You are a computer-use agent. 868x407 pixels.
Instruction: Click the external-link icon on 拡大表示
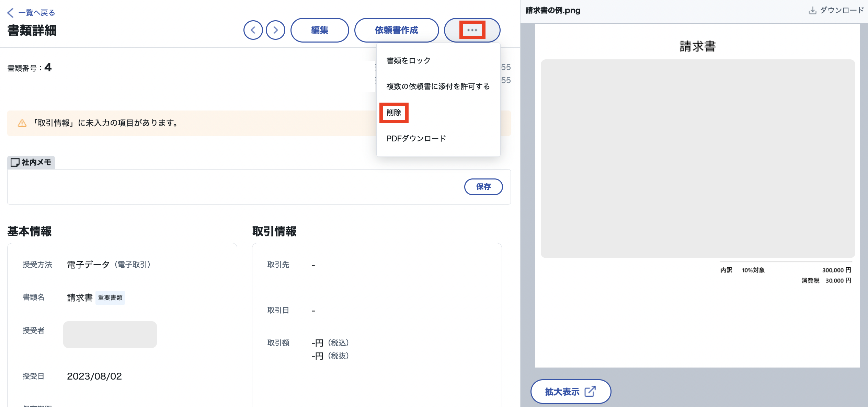[x=590, y=392]
